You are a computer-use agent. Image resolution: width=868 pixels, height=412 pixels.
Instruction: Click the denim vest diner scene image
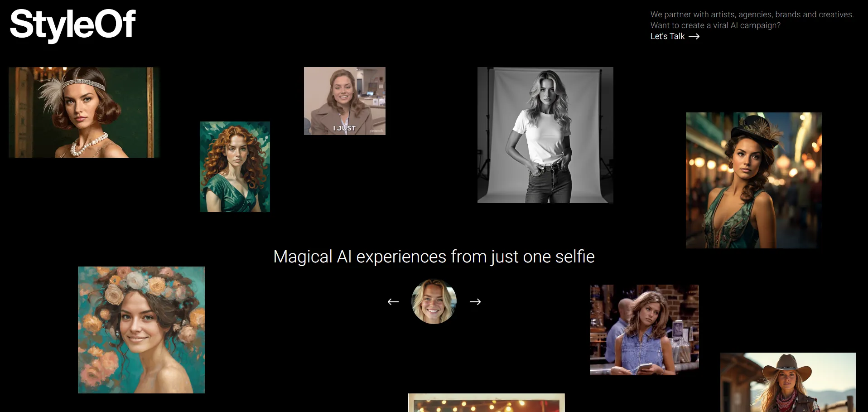(x=644, y=330)
